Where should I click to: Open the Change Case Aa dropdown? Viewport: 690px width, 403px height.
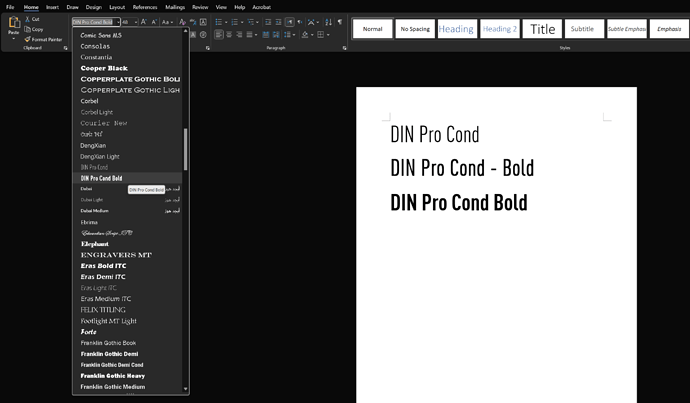click(165, 22)
